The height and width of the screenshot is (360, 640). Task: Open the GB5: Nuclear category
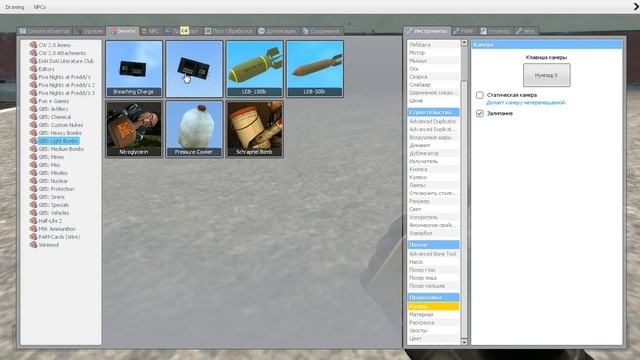click(x=53, y=181)
